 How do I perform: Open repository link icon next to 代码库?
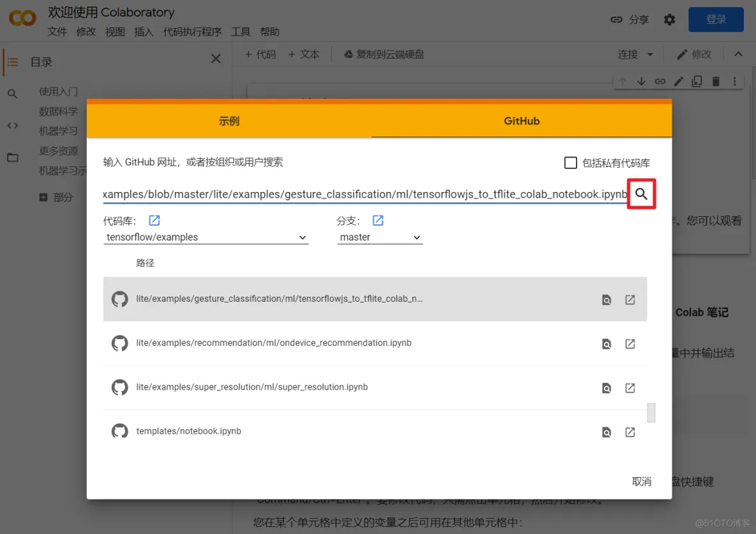(155, 220)
